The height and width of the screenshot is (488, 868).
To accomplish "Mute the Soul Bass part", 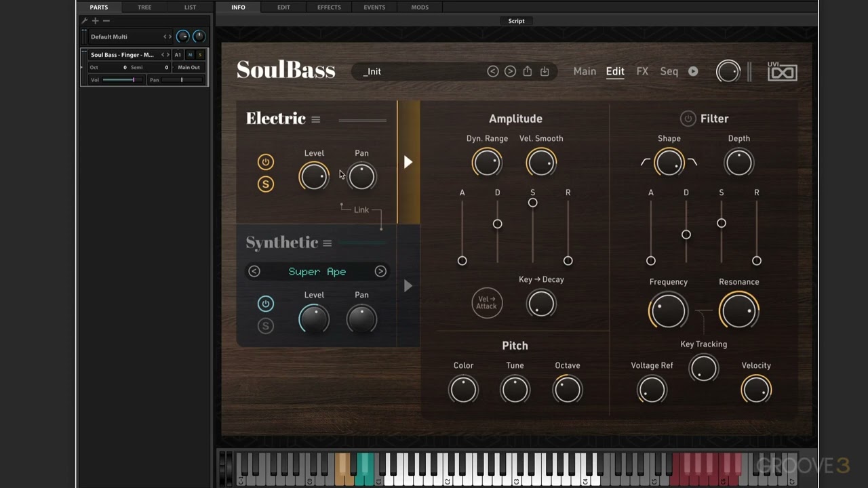I will click(190, 55).
